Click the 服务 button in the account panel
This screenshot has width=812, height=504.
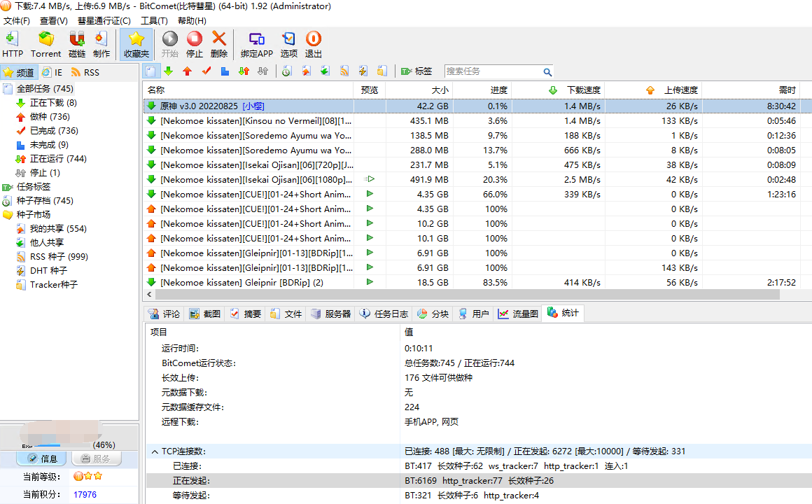click(96, 458)
